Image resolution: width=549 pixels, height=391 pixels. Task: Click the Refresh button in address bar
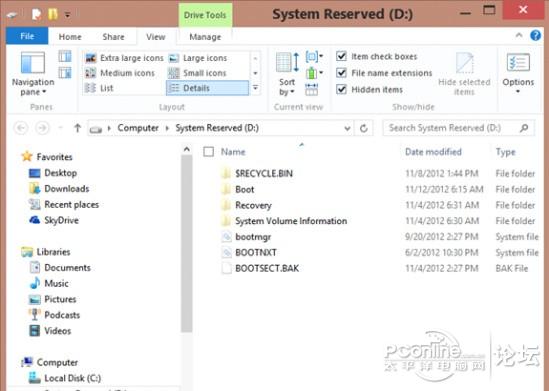point(364,128)
